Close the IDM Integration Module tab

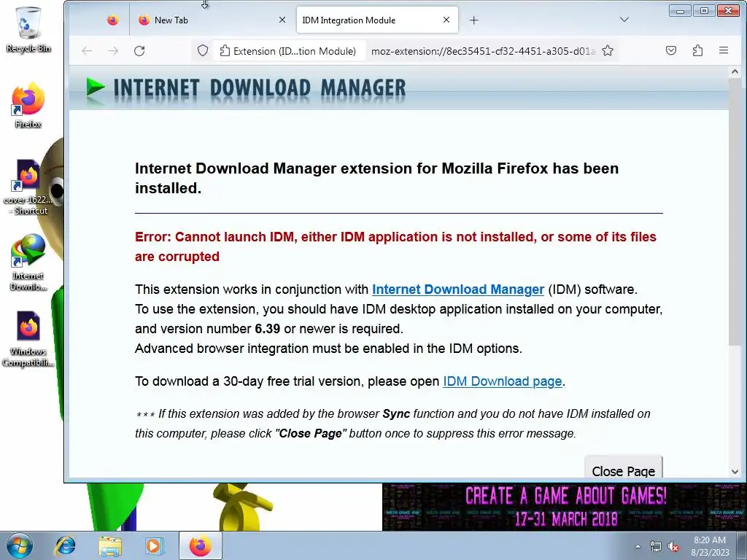[x=446, y=20]
